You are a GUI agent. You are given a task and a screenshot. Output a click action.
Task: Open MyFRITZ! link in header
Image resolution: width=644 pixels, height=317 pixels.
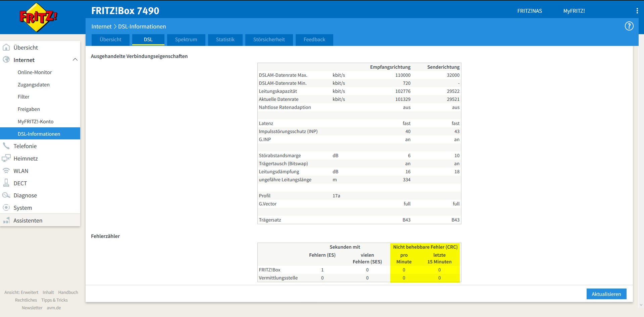point(574,11)
